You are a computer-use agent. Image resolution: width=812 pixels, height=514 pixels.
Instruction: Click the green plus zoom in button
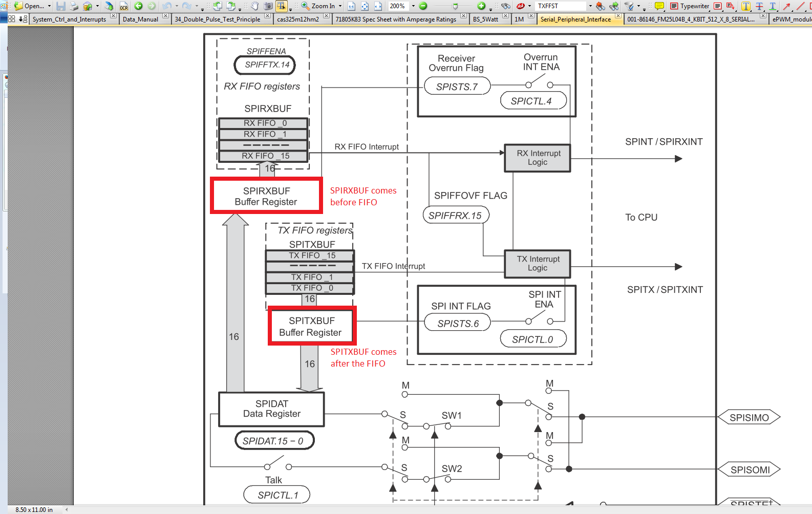tap(481, 6)
